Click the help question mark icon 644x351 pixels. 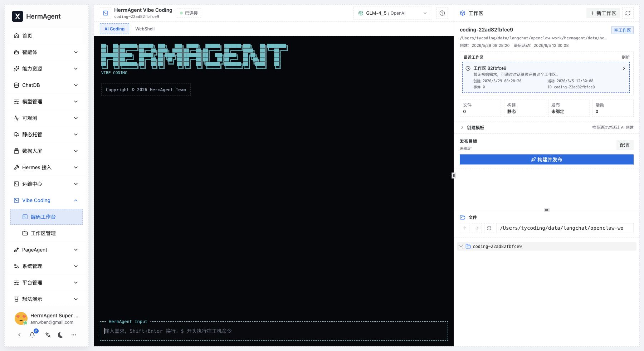click(442, 13)
